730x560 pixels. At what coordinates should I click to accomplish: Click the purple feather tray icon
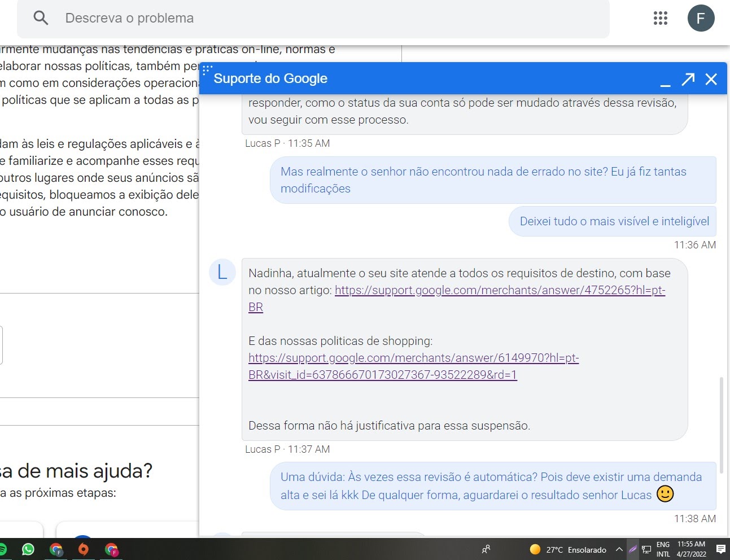click(633, 549)
